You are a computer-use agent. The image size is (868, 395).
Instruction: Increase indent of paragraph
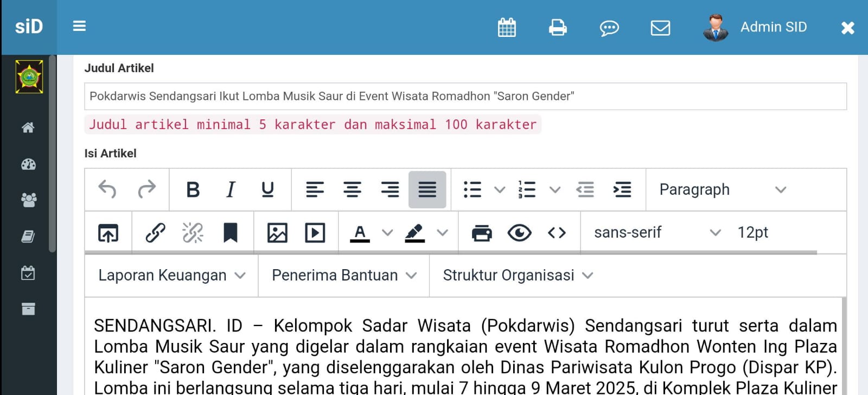622,189
